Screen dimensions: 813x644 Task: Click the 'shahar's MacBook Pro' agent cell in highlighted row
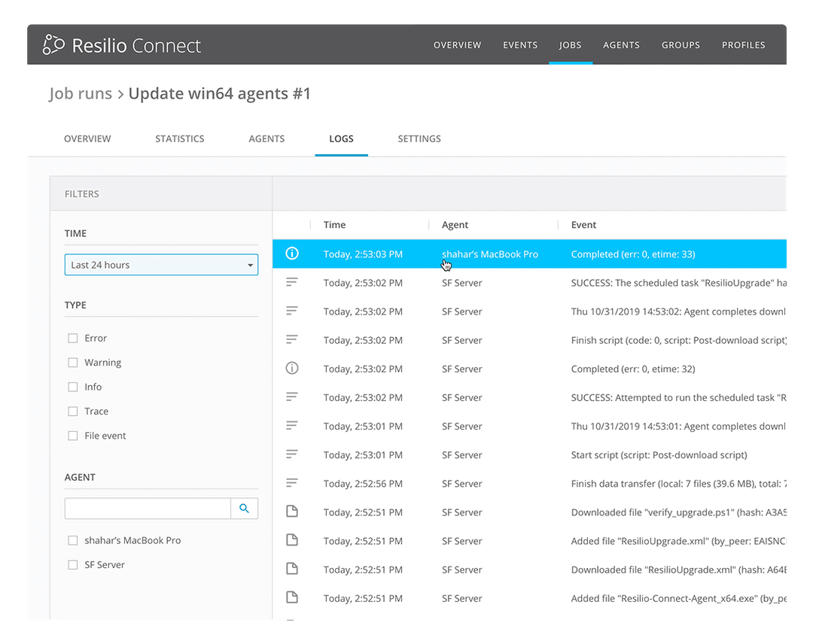tap(490, 254)
